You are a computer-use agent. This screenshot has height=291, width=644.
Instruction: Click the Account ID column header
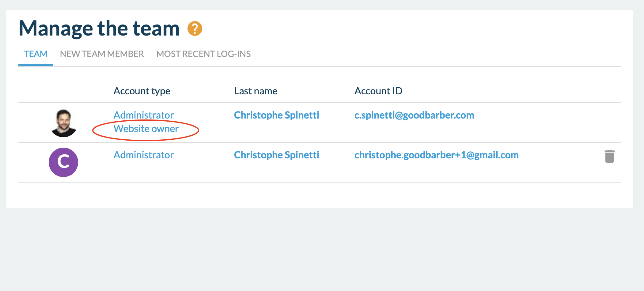point(378,91)
